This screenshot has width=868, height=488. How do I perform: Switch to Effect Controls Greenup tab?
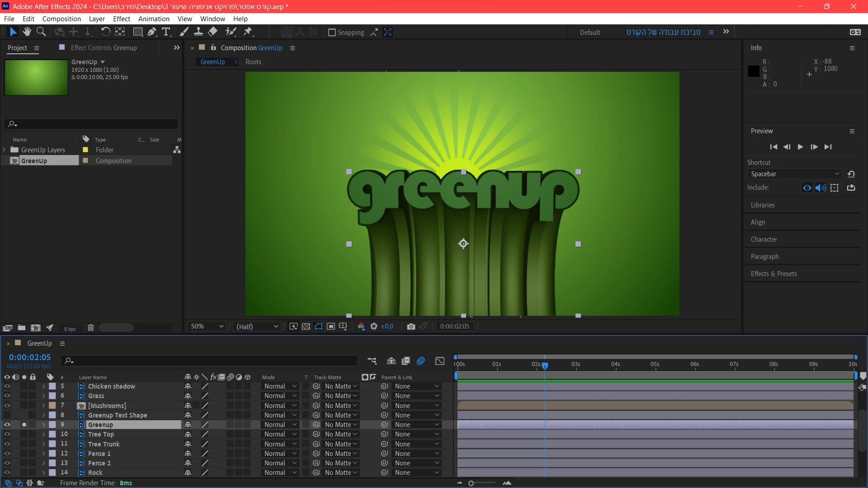pos(104,48)
